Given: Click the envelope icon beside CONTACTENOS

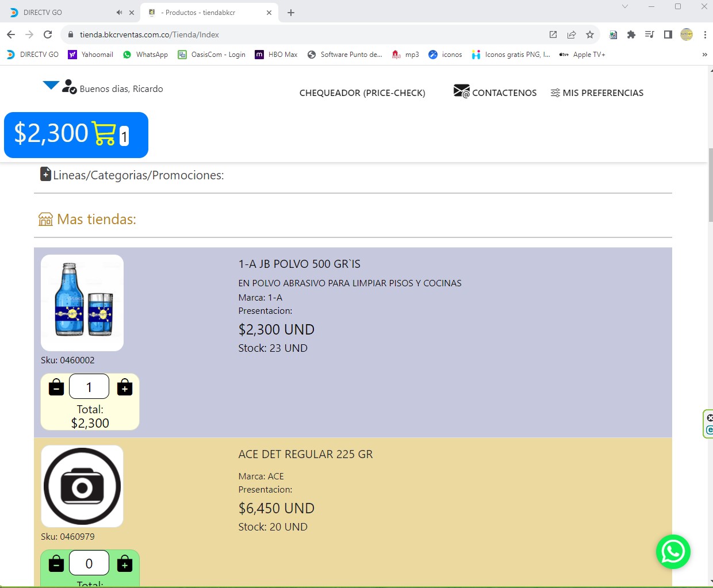Looking at the screenshot, I should 461,91.
